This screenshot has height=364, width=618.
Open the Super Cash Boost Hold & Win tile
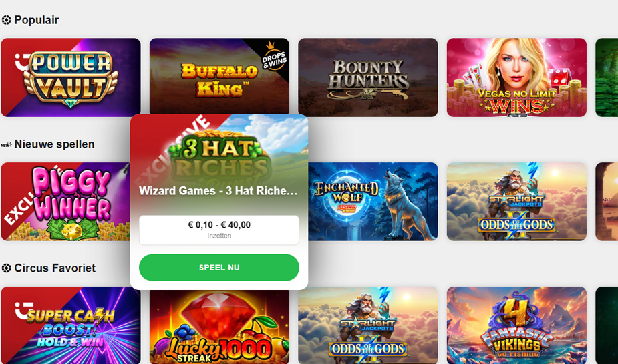click(x=71, y=325)
